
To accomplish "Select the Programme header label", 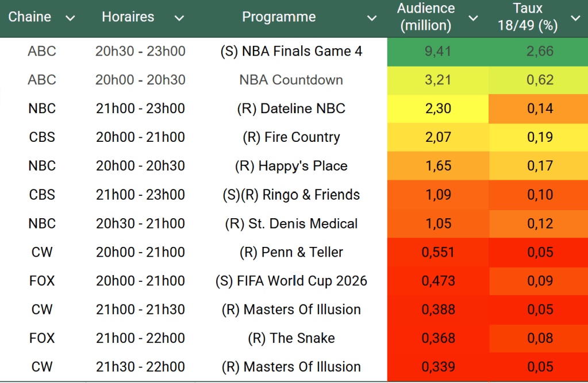I will tap(279, 17).
